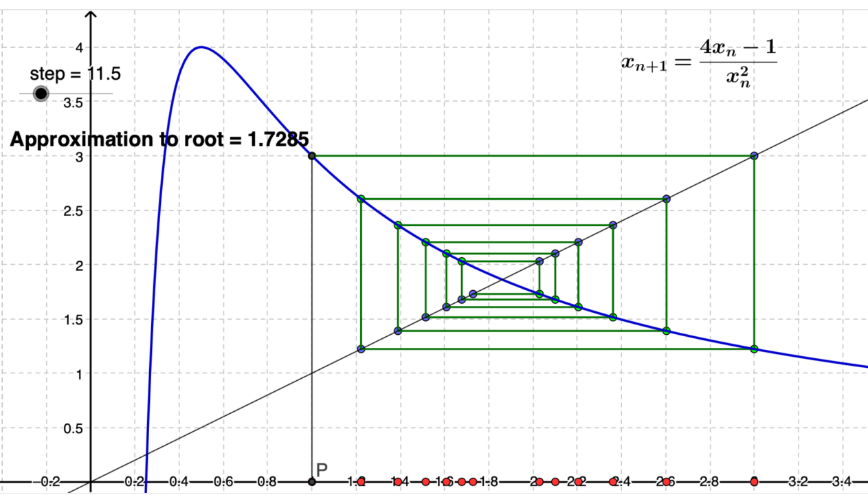Click the black point on curve at y=3
Image resolution: width=868 pixels, height=495 pixels.
tap(312, 156)
